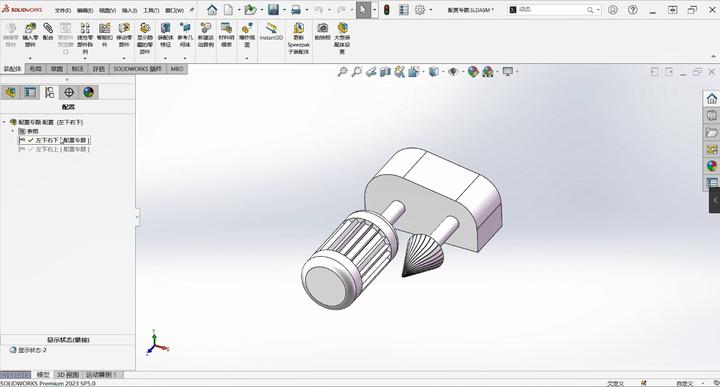Toggle the menu bar pin icon
This screenshot has height=387, width=720.
(191, 10)
